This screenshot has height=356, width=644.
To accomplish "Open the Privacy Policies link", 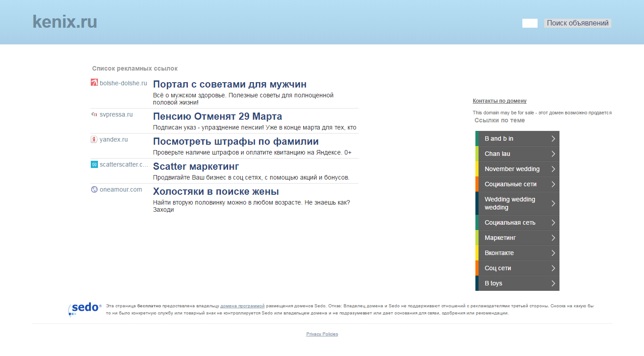I will (322, 334).
